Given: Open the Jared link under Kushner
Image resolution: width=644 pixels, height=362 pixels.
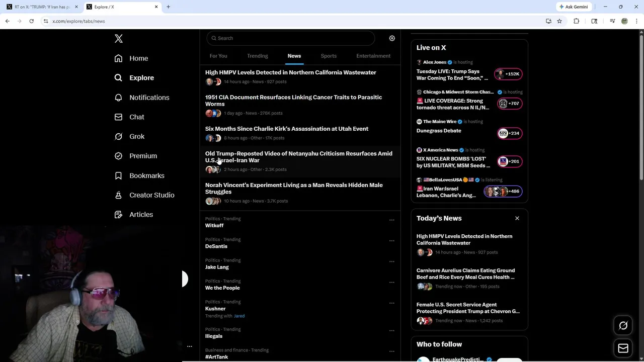Looking at the screenshot, I should 239,316.
